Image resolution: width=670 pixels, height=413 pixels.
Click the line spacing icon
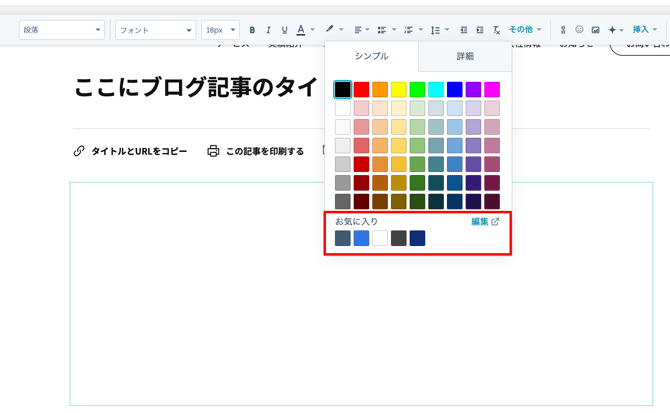pyautogui.click(x=435, y=30)
